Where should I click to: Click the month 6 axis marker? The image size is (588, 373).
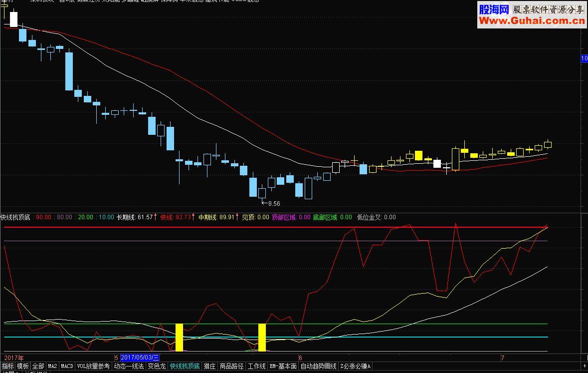pos(300,358)
